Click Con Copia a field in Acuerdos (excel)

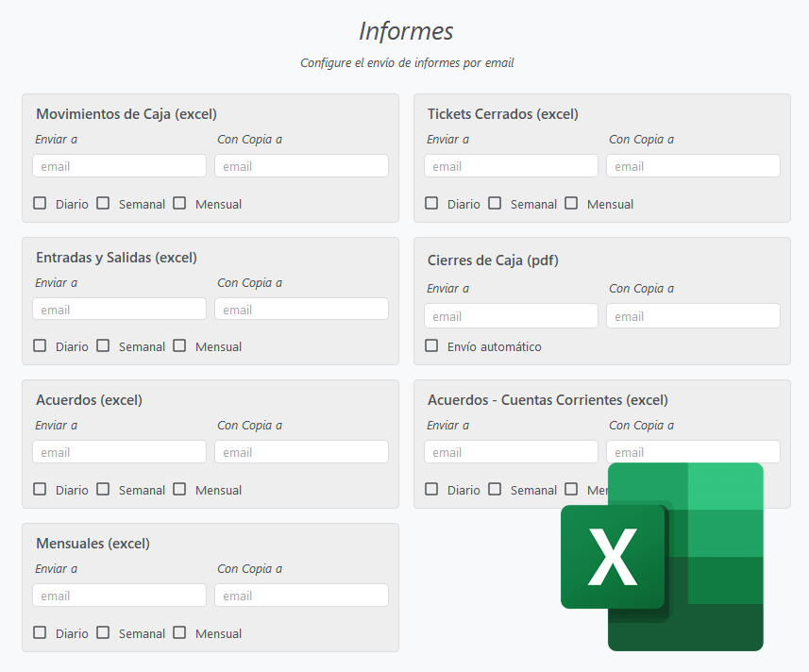[301, 452]
